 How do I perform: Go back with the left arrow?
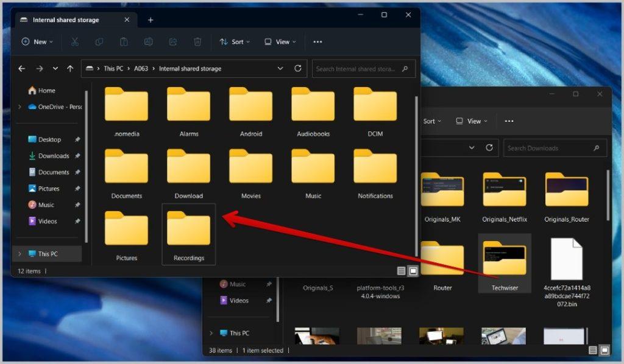click(x=22, y=69)
